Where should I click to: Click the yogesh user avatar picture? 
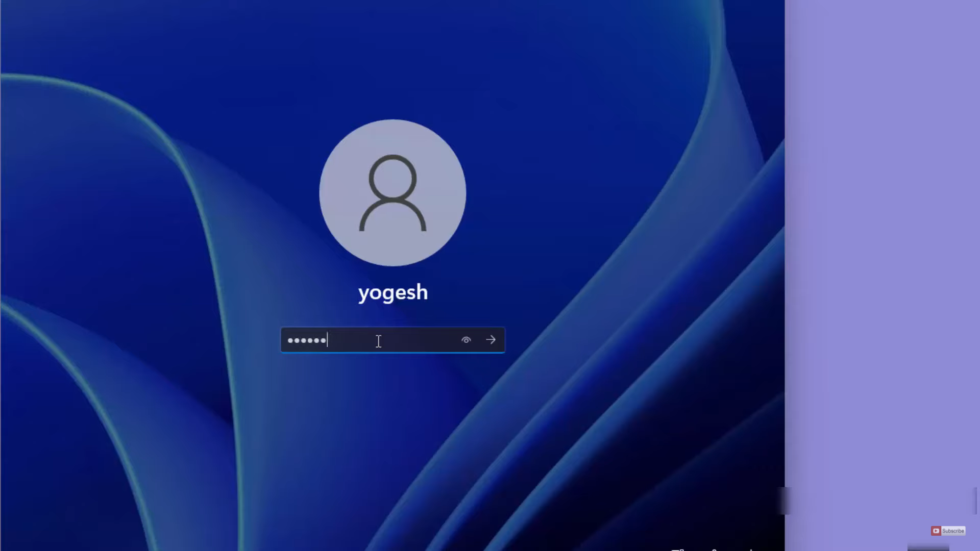(x=393, y=193)
